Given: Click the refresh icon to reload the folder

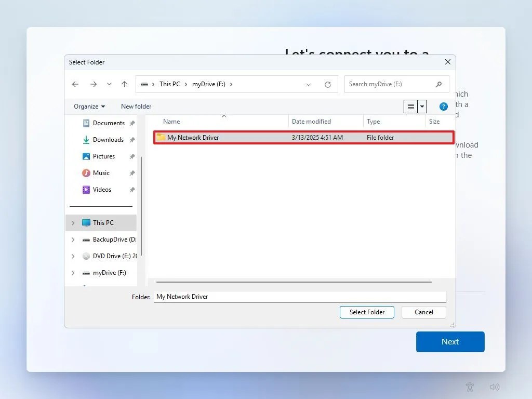Looking at the screenshot, I should 327,84.
